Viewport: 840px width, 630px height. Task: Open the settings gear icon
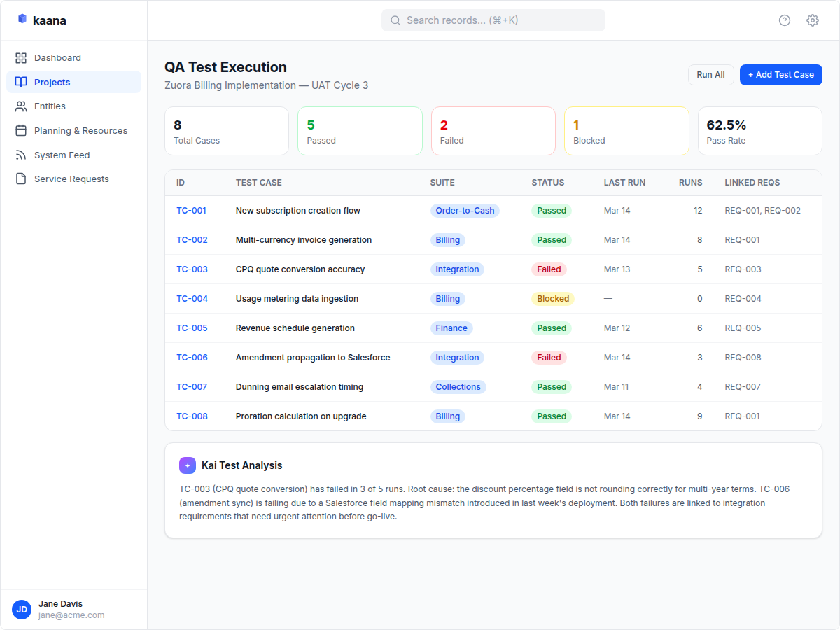pos(812,20)
